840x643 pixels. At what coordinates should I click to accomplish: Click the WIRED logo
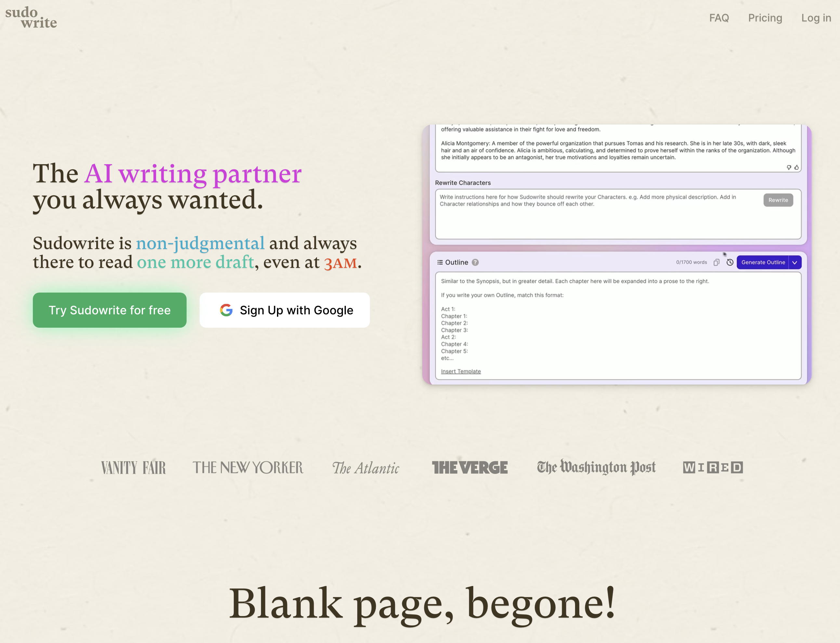[713, 468]
